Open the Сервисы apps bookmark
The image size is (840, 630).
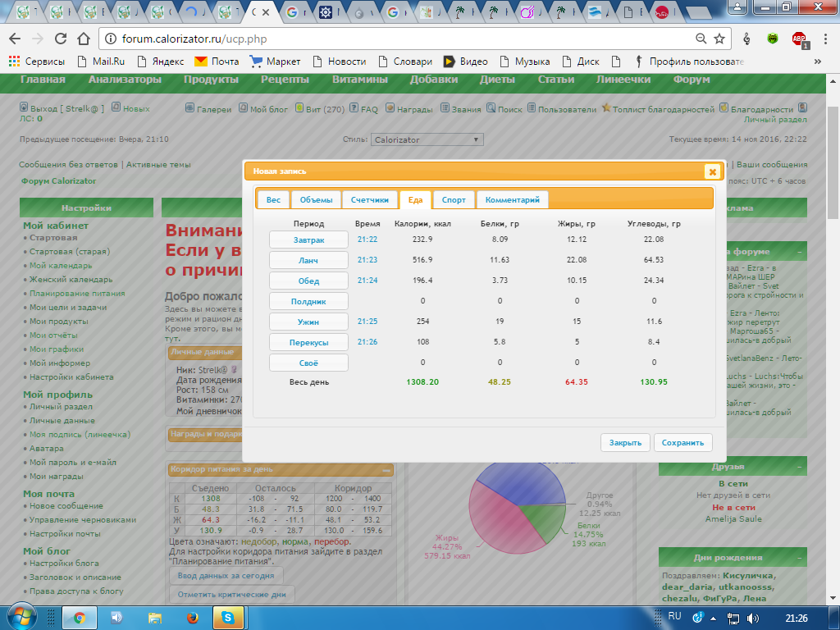(36, 61)
